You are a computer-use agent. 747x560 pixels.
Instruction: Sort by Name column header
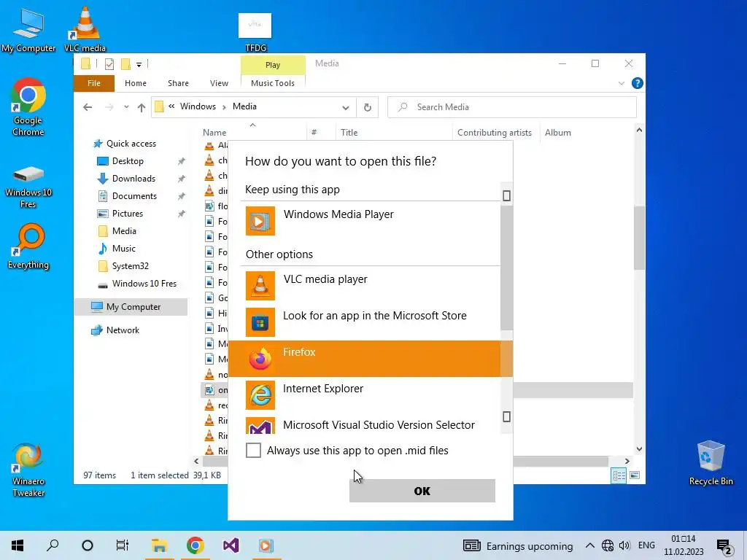tap(214, 133)
